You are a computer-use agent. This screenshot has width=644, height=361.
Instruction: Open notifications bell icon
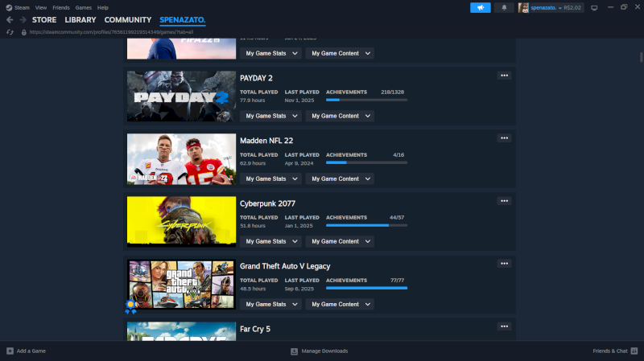[x=504, y=7]
